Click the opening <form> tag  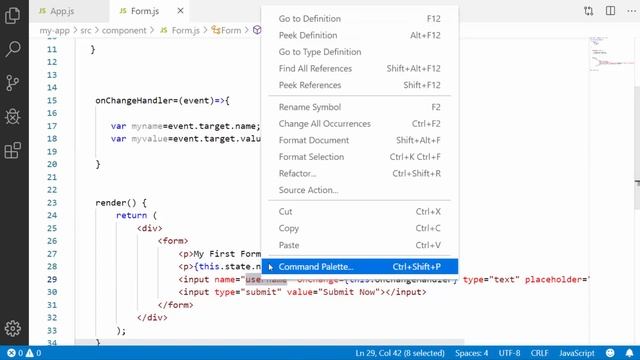tap(173, 241)
